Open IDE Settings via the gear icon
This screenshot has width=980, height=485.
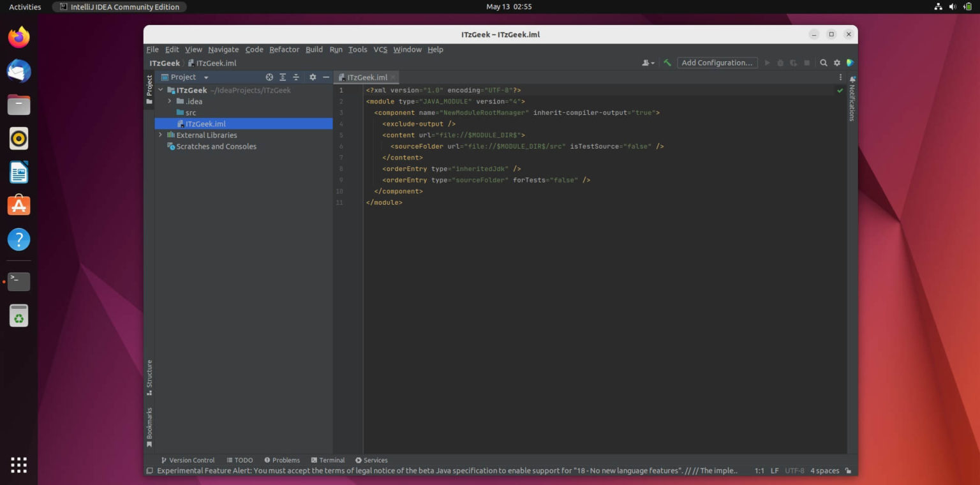pyautogui.click(x=836, y=63)
